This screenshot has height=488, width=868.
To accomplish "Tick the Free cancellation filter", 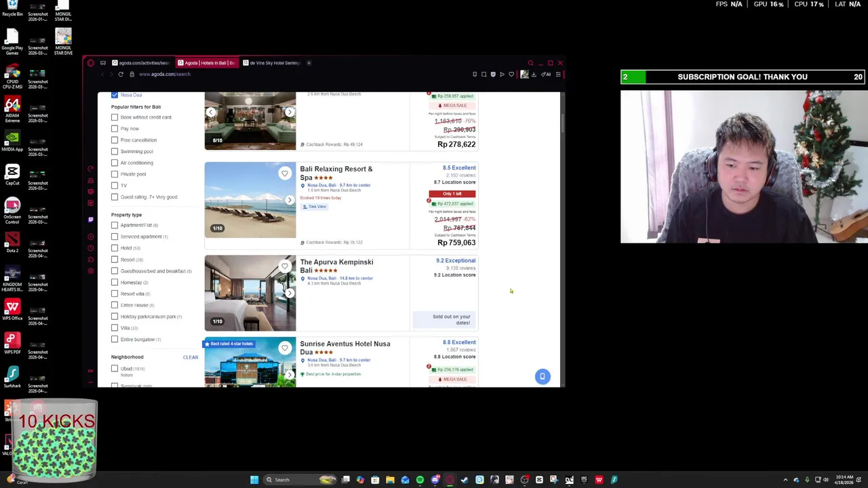I will click(x=115, y=140).
